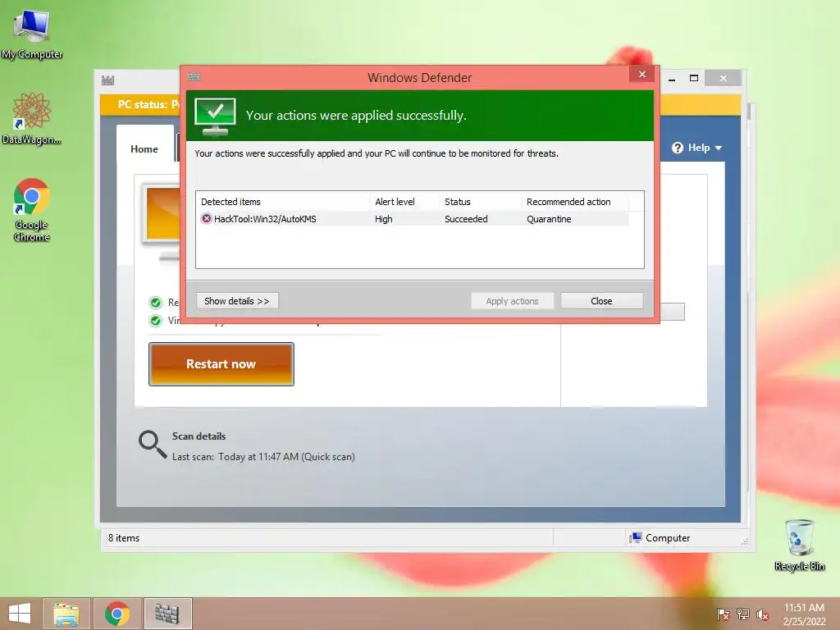840x630 pixels.
Task: Open the DataWagon desktop shortcut
Action: (31, 118)
